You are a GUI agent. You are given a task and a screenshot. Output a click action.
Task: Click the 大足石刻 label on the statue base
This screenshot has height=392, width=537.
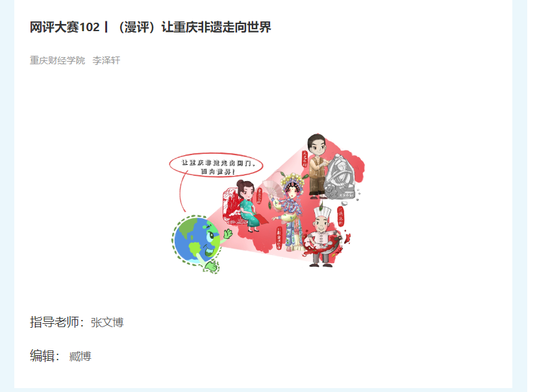click(346, 195)
